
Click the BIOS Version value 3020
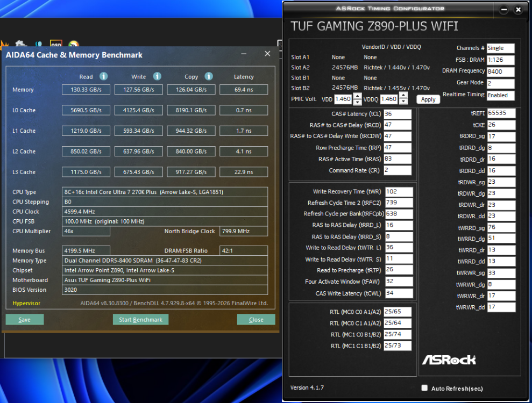(x=165, y=290)
